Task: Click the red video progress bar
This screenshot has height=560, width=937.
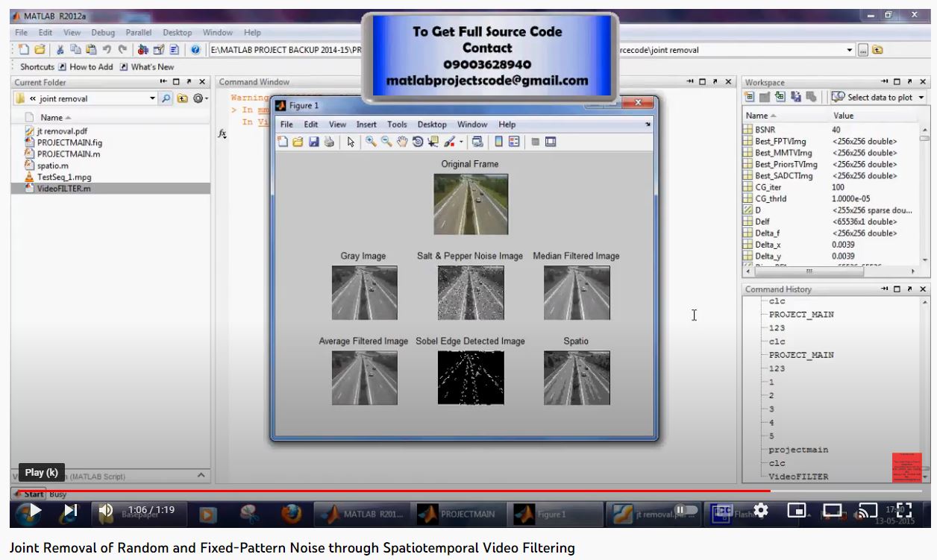Action: (x=373, y=491)
